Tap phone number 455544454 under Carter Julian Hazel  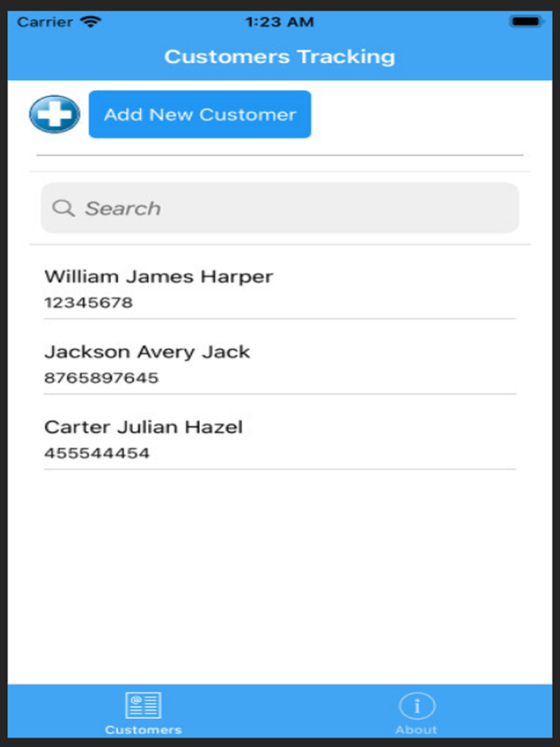pyautogui.click(x=97, y=453)
